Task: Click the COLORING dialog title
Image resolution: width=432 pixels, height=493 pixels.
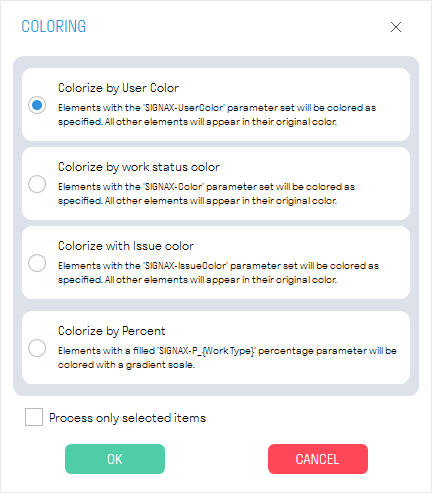Action: [x=54, y=27]
